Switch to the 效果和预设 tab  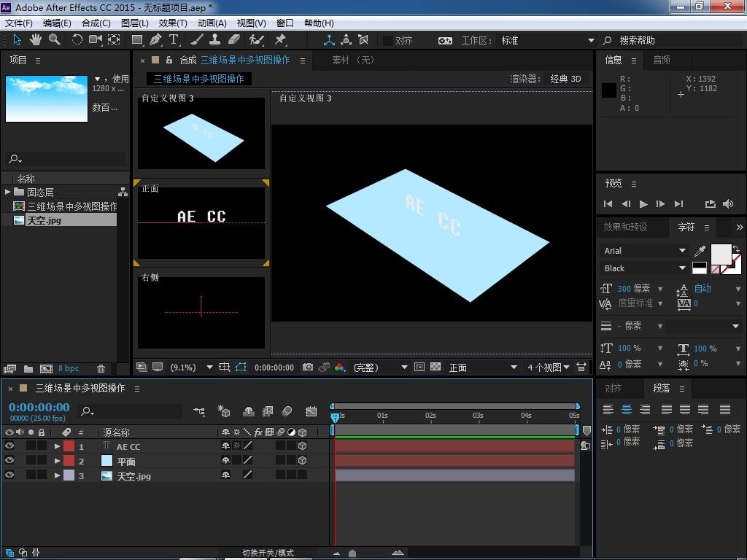(x=625, y=227)
